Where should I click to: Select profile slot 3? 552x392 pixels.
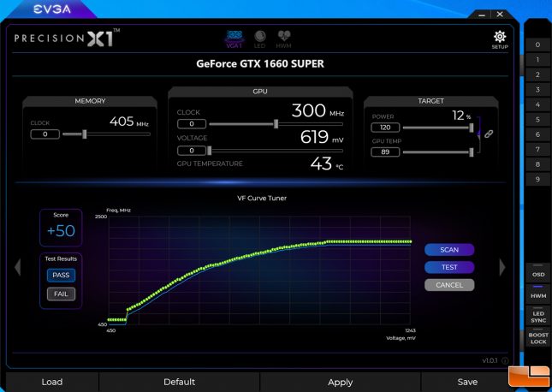pos(537,90)
